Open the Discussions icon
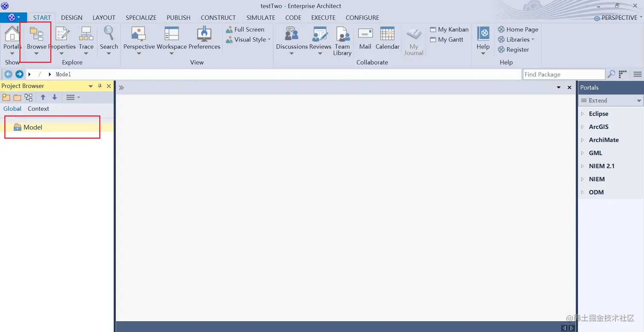 tap(292, 34)
